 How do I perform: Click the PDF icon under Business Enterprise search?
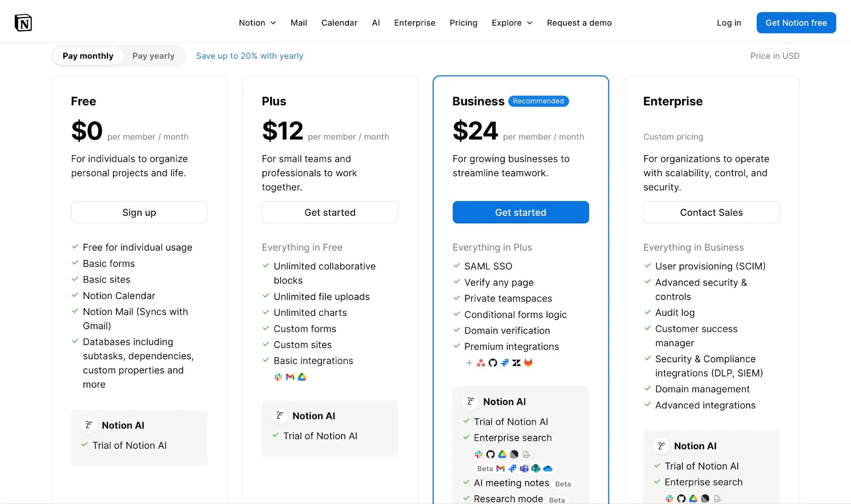point(526,454)
